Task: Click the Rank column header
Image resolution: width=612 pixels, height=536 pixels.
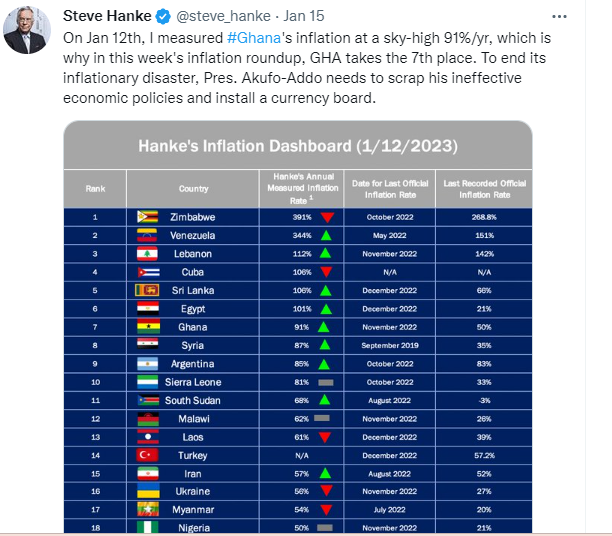Action: (95, 187)
